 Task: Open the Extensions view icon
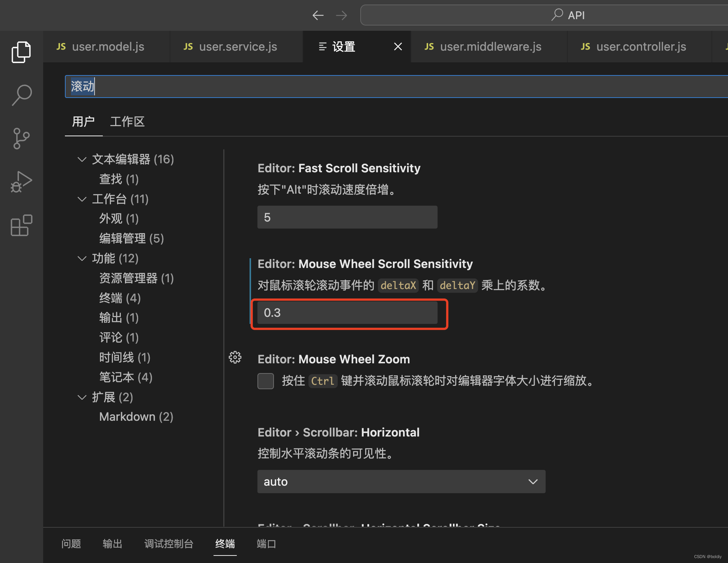(21, 225)
